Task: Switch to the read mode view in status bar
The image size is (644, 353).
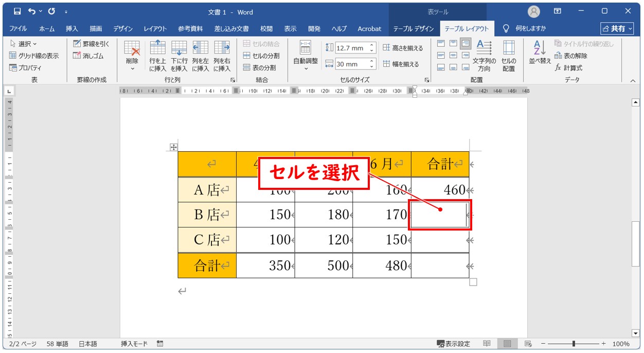Action: pyautogui.click(x=487, y=344)
